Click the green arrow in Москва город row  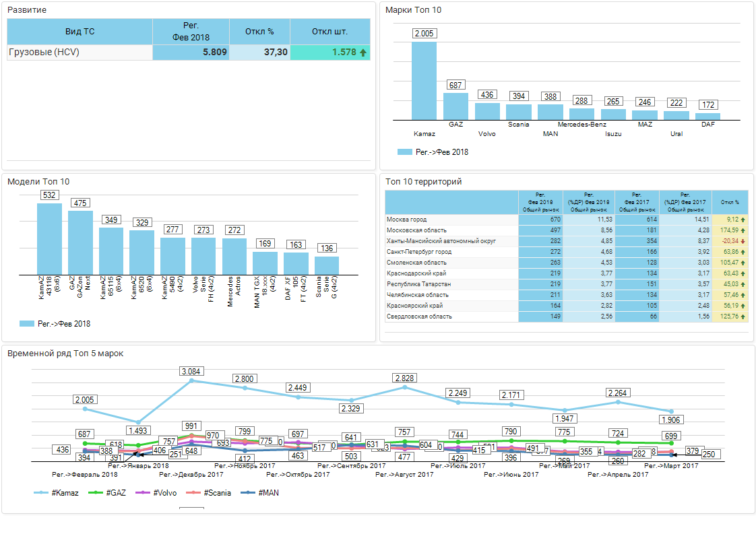pyautogui.click(x=743, y=220)
